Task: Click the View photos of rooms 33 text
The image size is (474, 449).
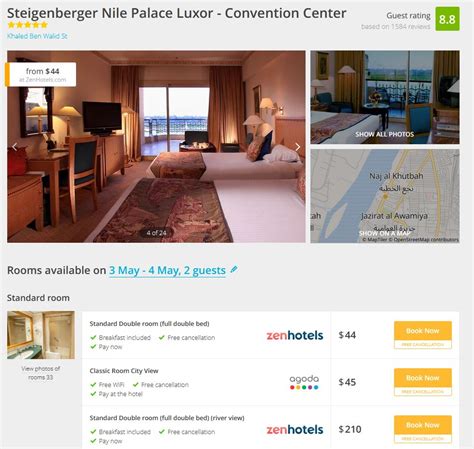Action: [x=41, y=373]
